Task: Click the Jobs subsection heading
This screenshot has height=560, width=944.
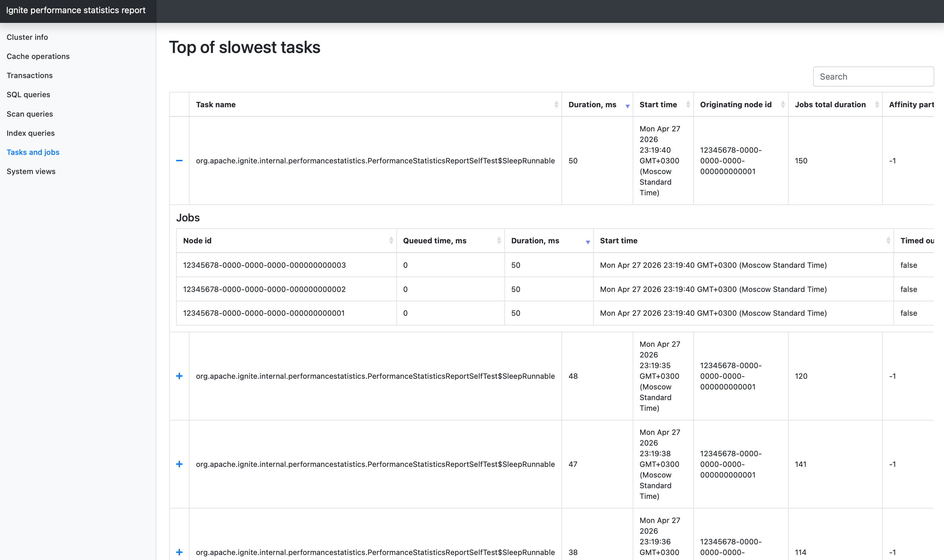Action: pos(188,218)
